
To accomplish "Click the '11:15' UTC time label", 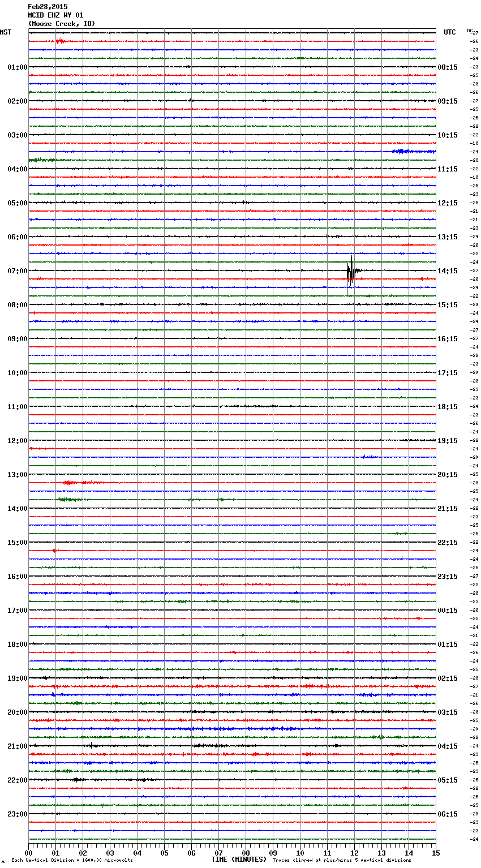I will click(448, 169).
